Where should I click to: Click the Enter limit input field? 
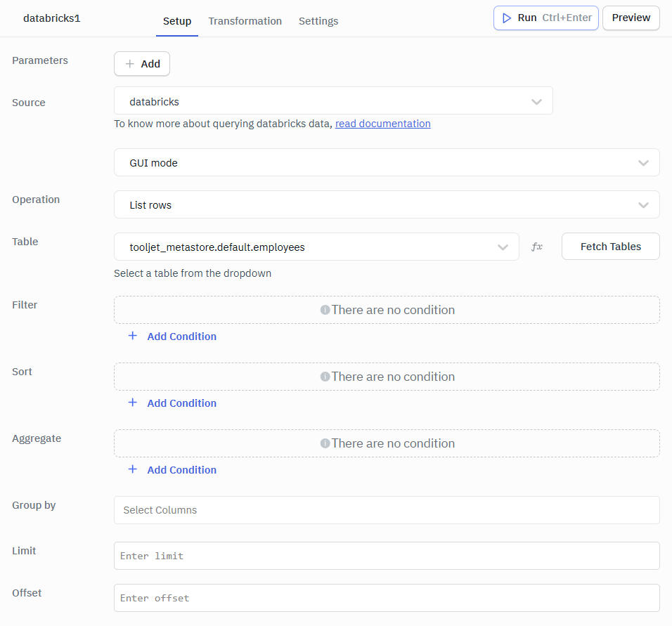tap(387, 556)
